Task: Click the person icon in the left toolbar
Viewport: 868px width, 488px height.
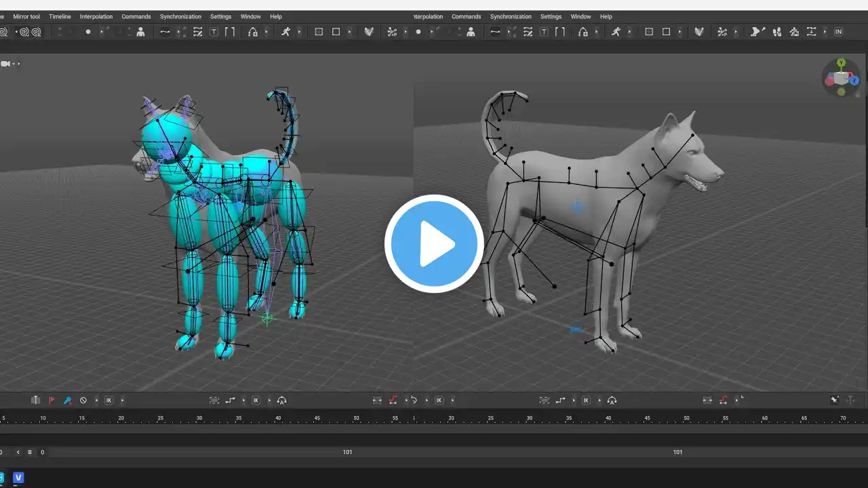Action: pos(140,32)
